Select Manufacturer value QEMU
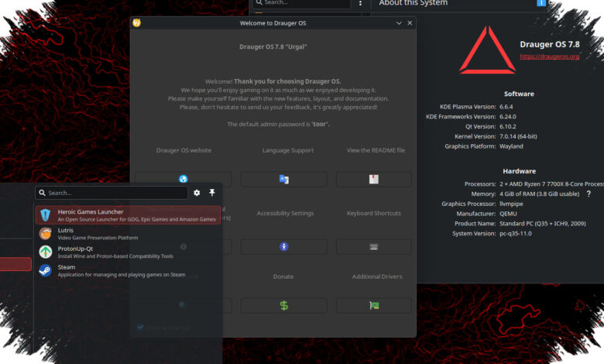 tap(508, 214)
